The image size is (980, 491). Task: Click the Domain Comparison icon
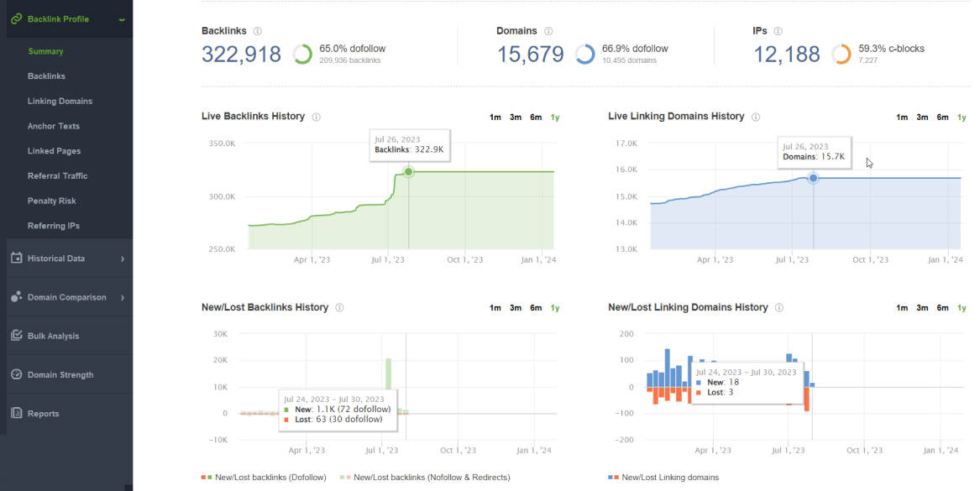coord(16,297)
